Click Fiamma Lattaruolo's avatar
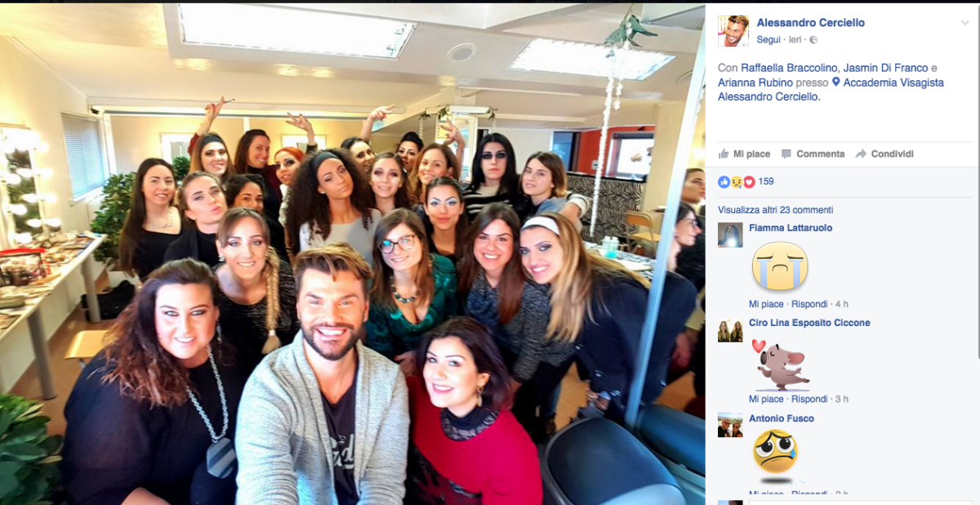This screenshot has width=980, height=505. pos(730,235)
